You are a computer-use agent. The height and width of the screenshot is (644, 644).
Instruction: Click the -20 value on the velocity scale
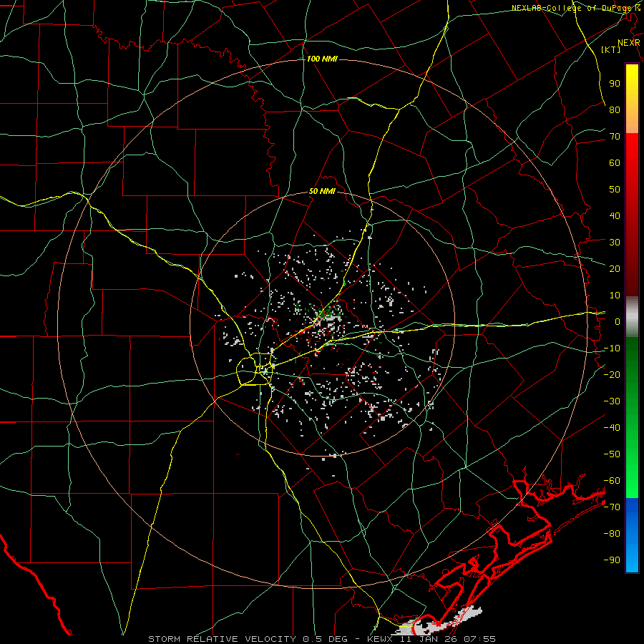[612, 374]
